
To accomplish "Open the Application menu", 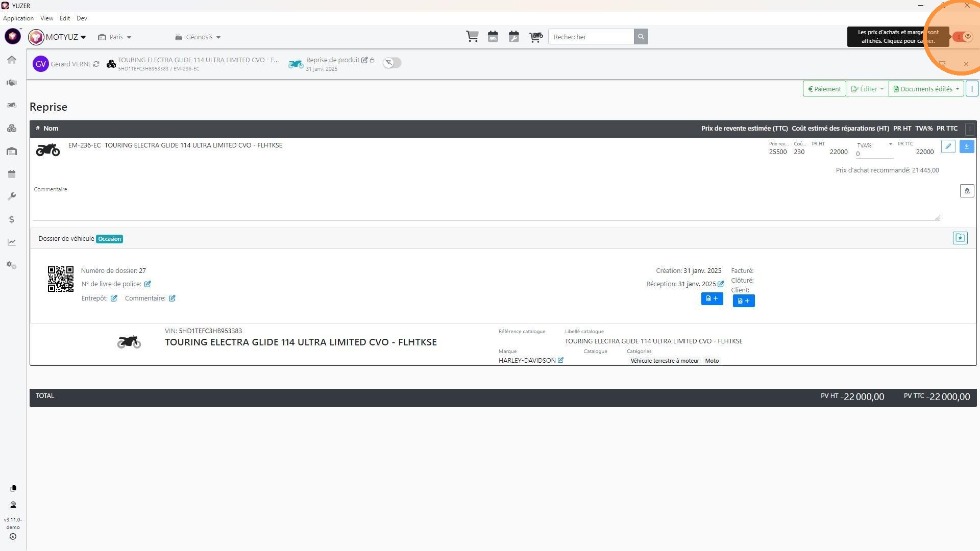I will [x=18, y=18].
